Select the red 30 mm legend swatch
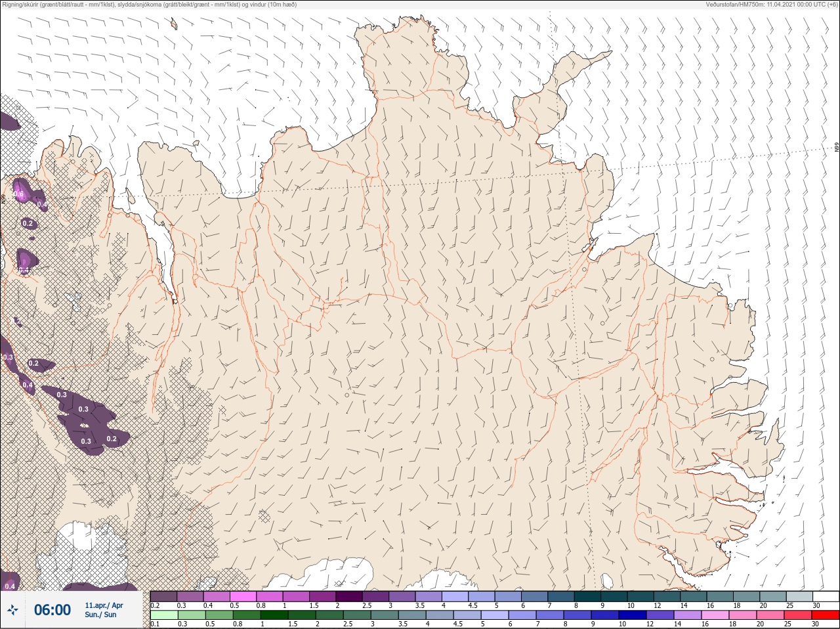Viewport: 840px width, 629px height. tap(825, 615)
